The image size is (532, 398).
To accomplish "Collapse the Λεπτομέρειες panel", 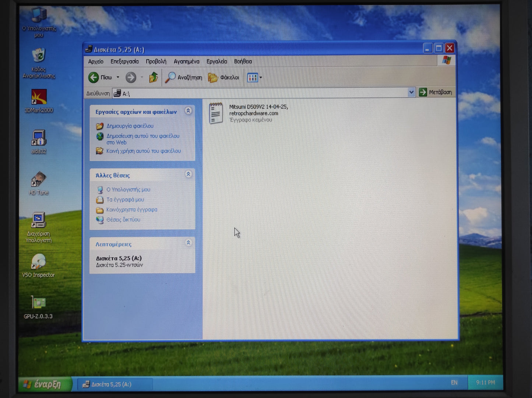I will [188, 243].
